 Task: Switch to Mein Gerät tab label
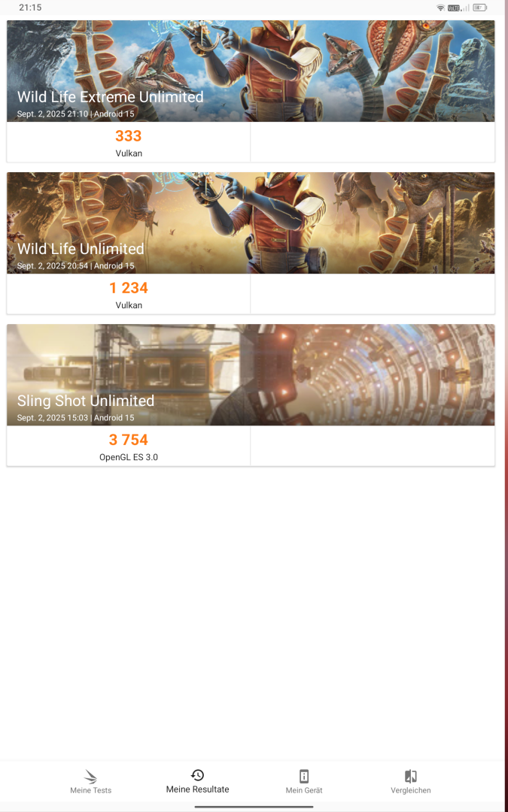point(304,790)
